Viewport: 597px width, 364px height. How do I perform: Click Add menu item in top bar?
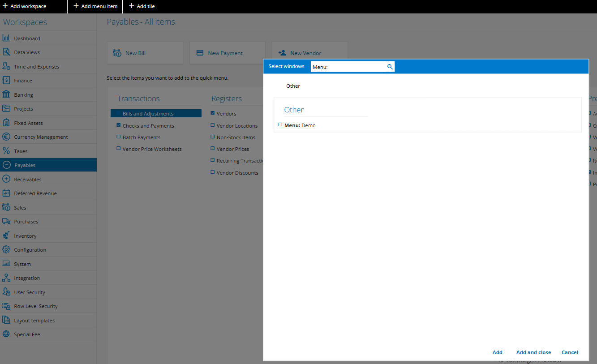(95, 6)
